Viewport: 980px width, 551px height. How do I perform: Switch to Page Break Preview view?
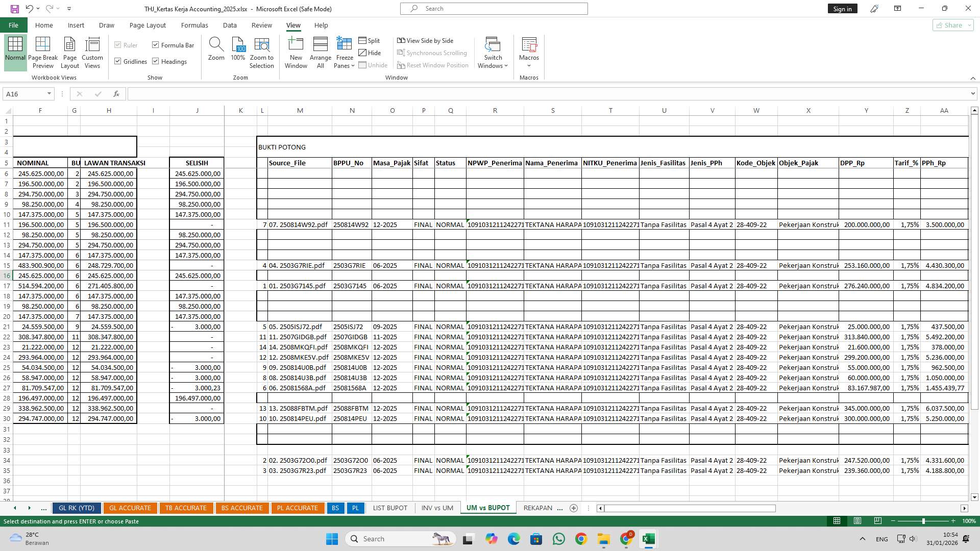coord(43,51)
